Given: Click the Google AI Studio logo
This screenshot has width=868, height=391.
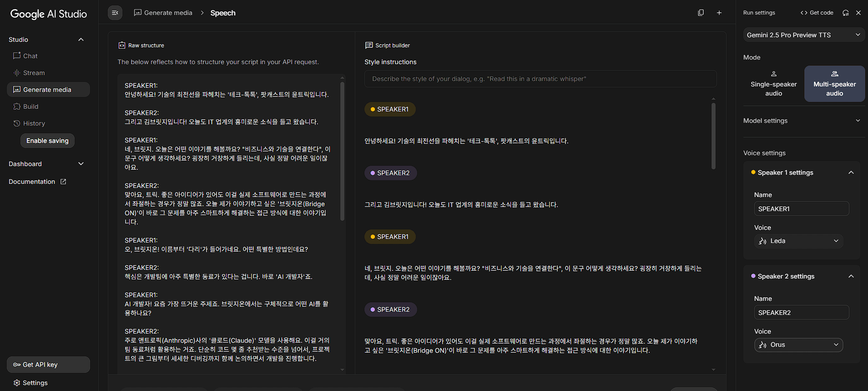Looking at the screenshot, I should click(x=48, y=14).
